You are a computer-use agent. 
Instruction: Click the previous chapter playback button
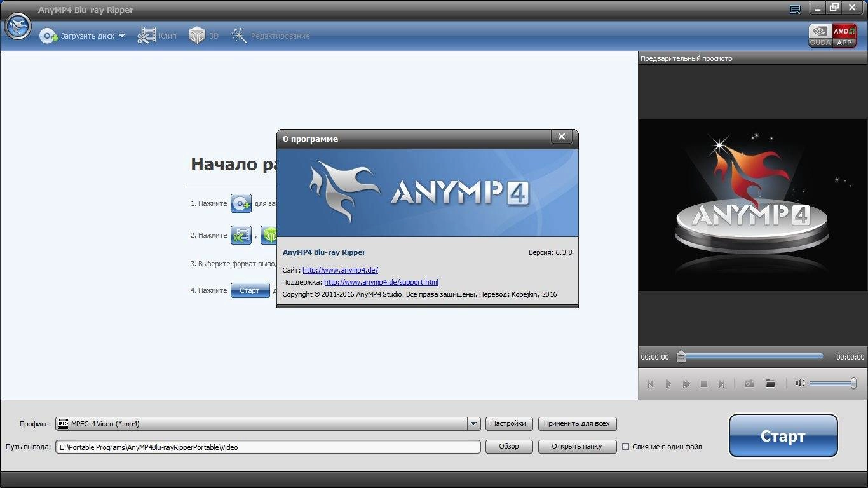[x=650, y=384]
